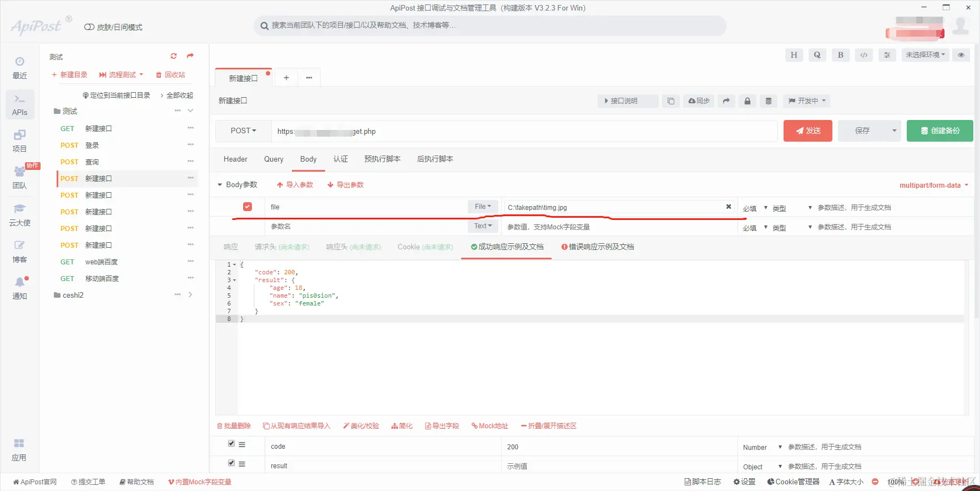
Task: Click the 保存 save button
Action: coord(862,131)
